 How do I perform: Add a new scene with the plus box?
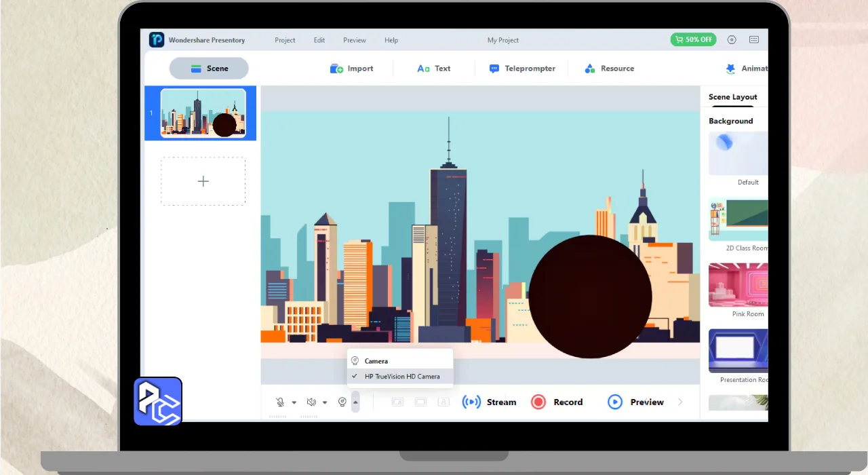pyautogui.click(x=203, y=181)
